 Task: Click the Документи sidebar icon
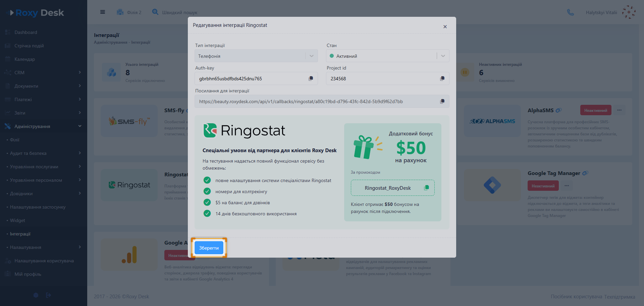8,86
